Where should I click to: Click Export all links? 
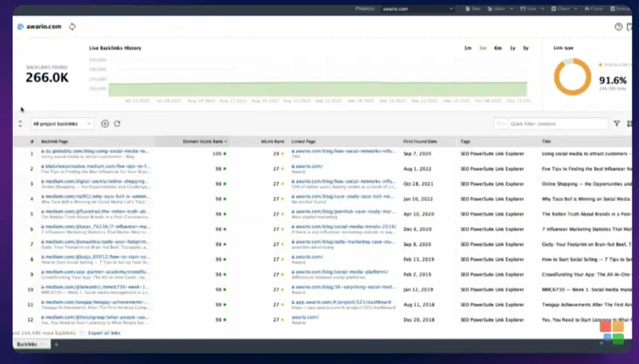[105, 333]
